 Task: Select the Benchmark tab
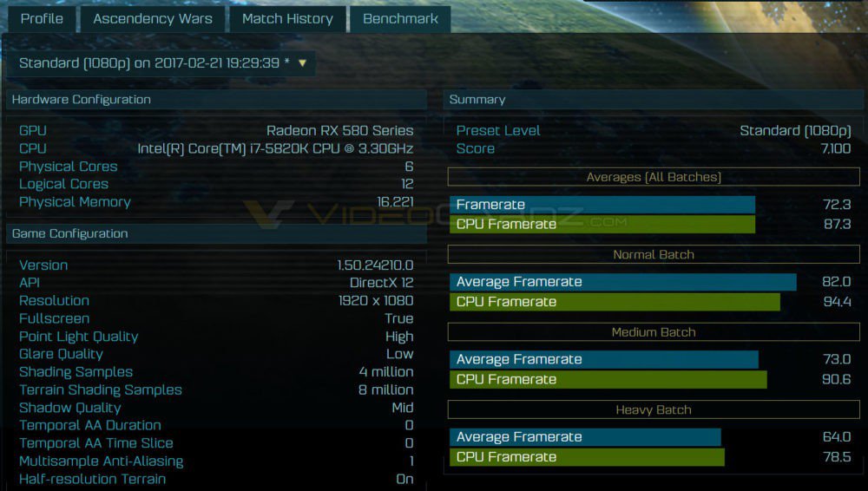(x=400, y=18)
